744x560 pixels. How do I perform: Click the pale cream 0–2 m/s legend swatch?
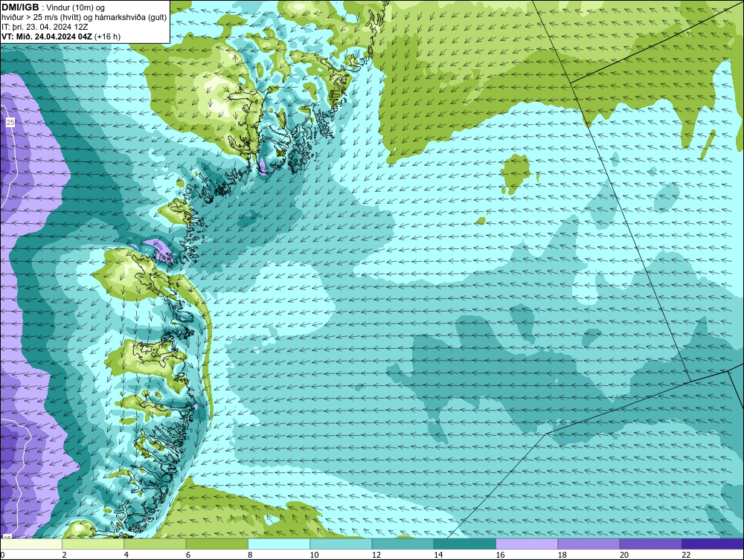[31, 544]
